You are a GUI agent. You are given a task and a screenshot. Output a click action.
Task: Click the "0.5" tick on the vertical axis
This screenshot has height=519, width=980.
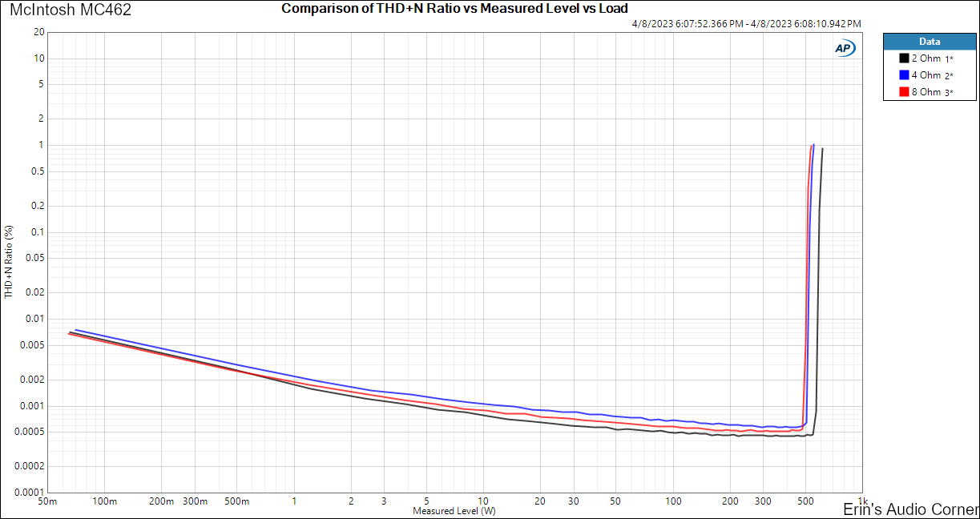38,171
